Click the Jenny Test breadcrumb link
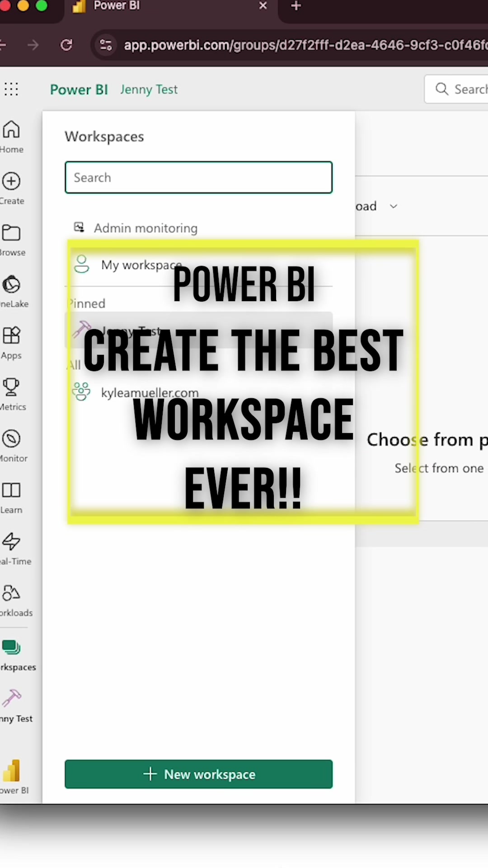The width and height of the screenshot is (488, 868). coord(149,90)
